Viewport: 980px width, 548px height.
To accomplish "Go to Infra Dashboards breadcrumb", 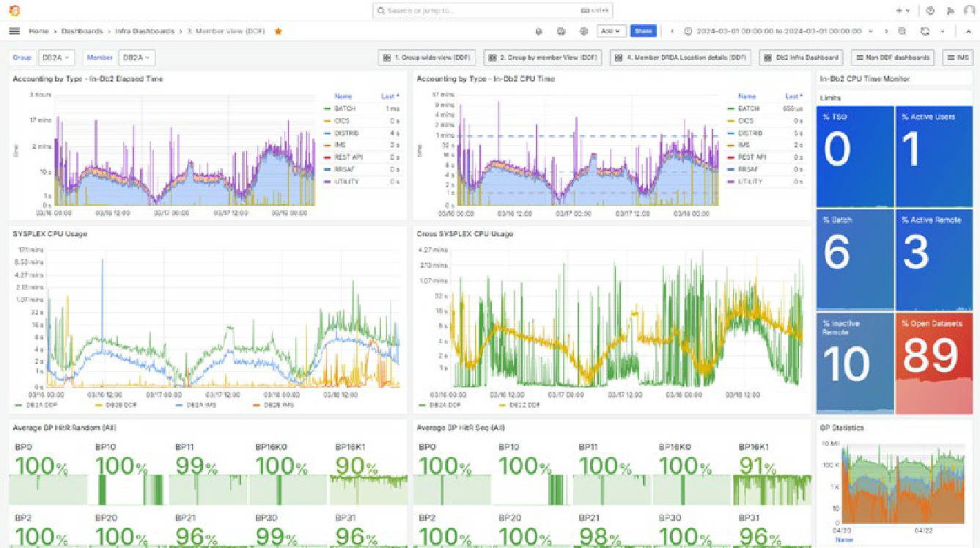I will pyautogui.click(x=144, y=32).
